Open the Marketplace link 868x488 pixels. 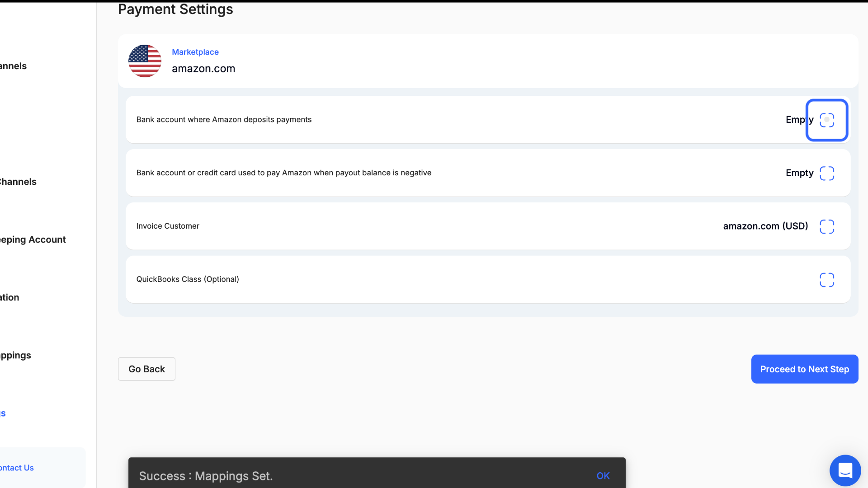tap(195, 52)
